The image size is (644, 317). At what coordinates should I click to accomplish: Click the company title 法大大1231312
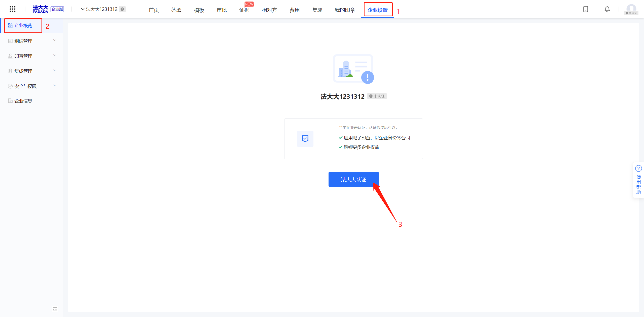(342, 96)
